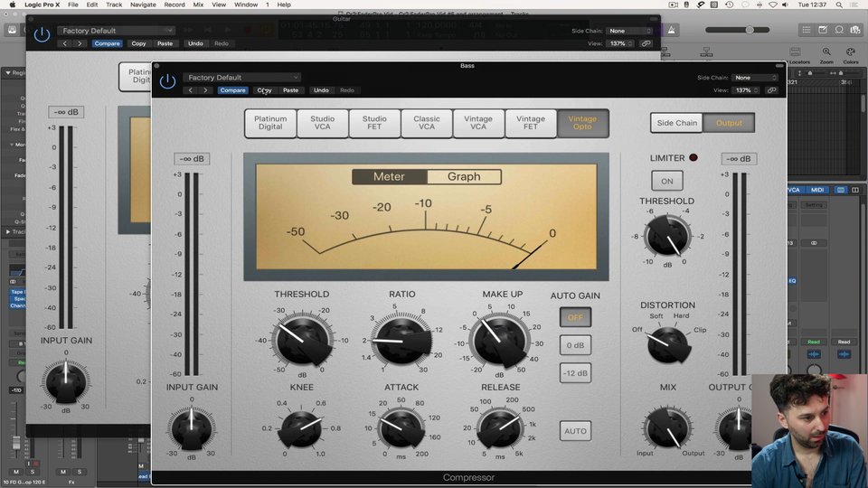The image size is (868, 488).
Task: Select the Vintage FET compressor model
Action: click(531, 123)
